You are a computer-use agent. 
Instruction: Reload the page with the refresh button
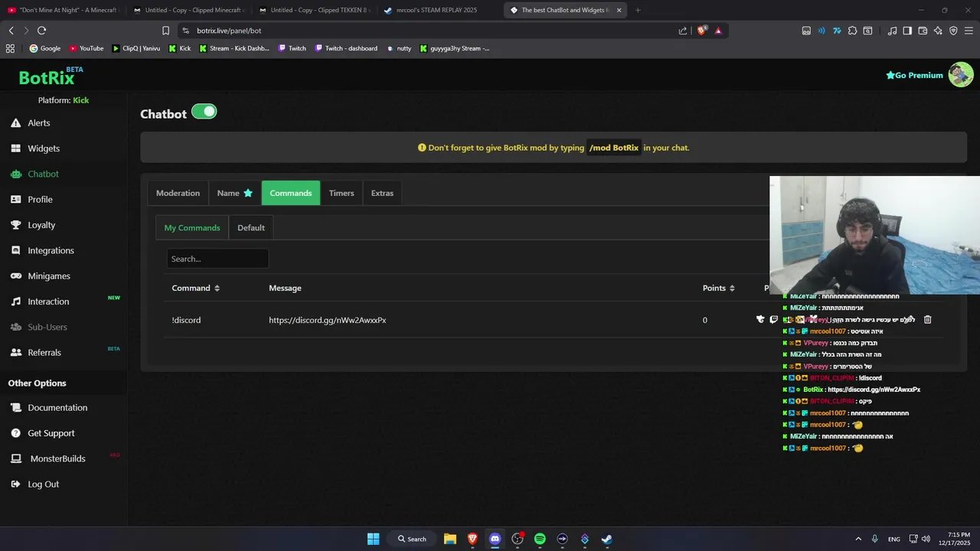tap(41, 31)
